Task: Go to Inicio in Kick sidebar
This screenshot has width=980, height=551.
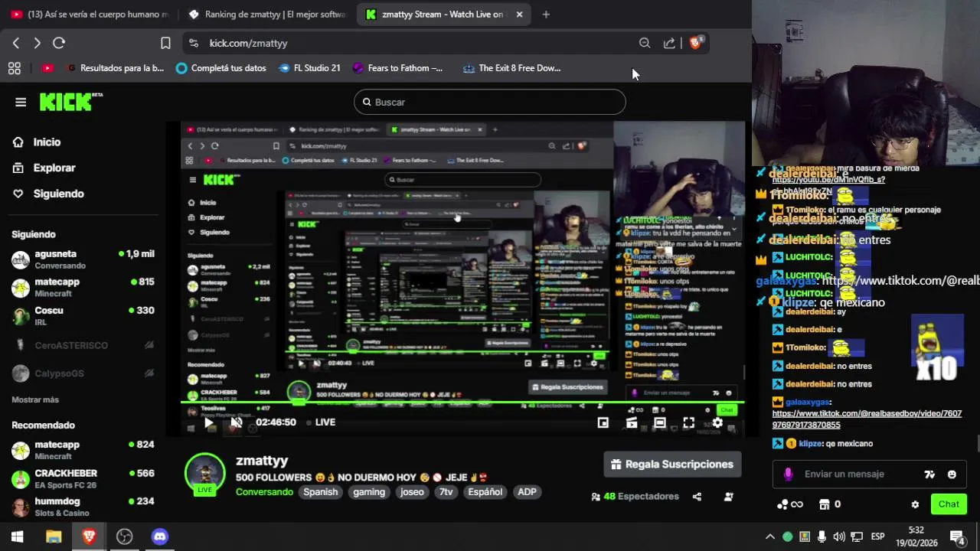Action: [x=37, y=142]
